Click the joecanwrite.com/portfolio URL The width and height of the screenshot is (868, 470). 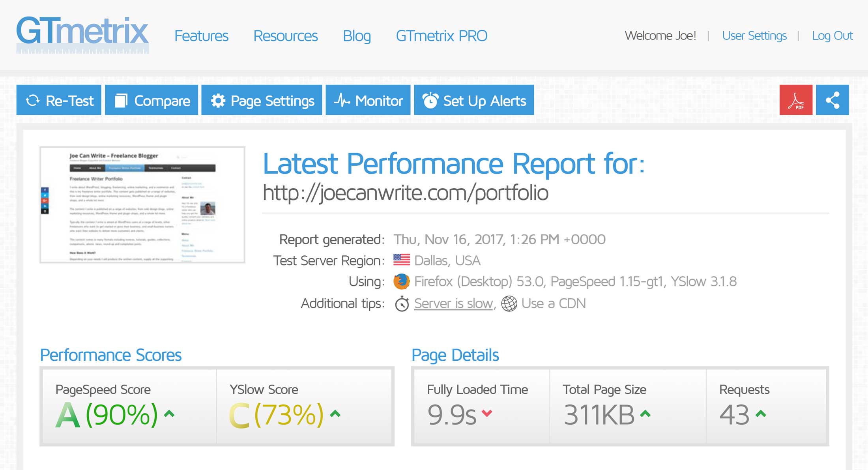(x=406, y=193)
